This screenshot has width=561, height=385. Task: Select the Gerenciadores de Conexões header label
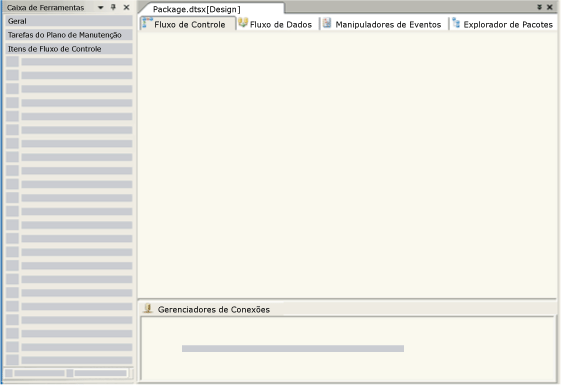click(214, 310)
